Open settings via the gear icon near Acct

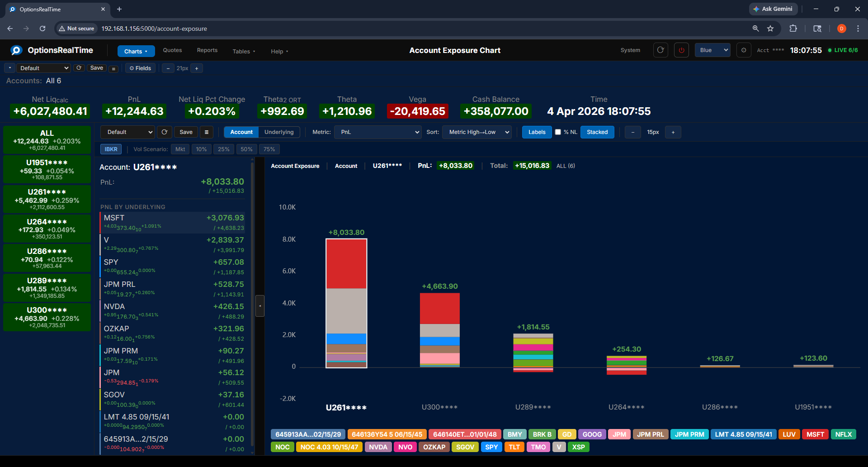pyautogui.click(x=743, y=50)
